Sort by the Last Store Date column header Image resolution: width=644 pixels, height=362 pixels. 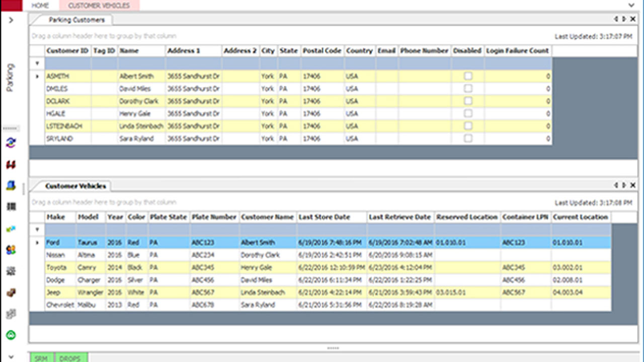click(x=325, y=217)
